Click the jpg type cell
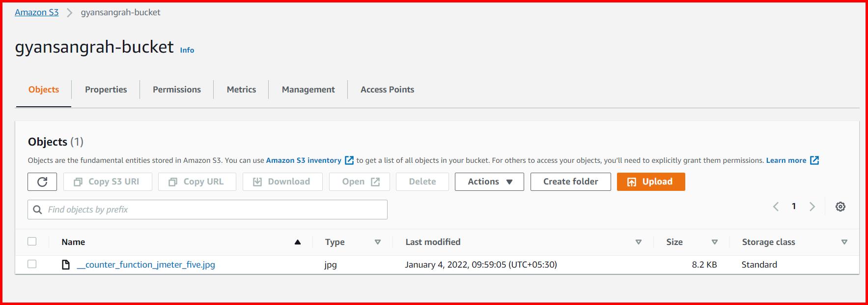The width and height of the screenshot is (868, 305). 331,265
